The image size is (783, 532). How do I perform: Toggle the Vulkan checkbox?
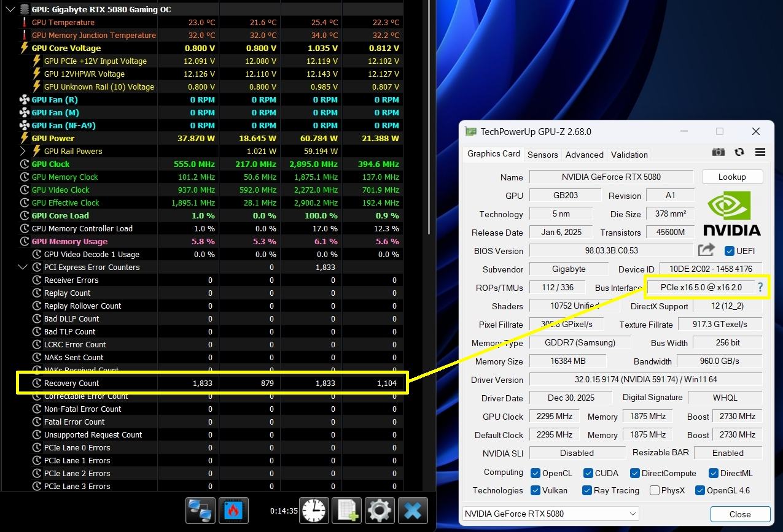pos(536,490)
